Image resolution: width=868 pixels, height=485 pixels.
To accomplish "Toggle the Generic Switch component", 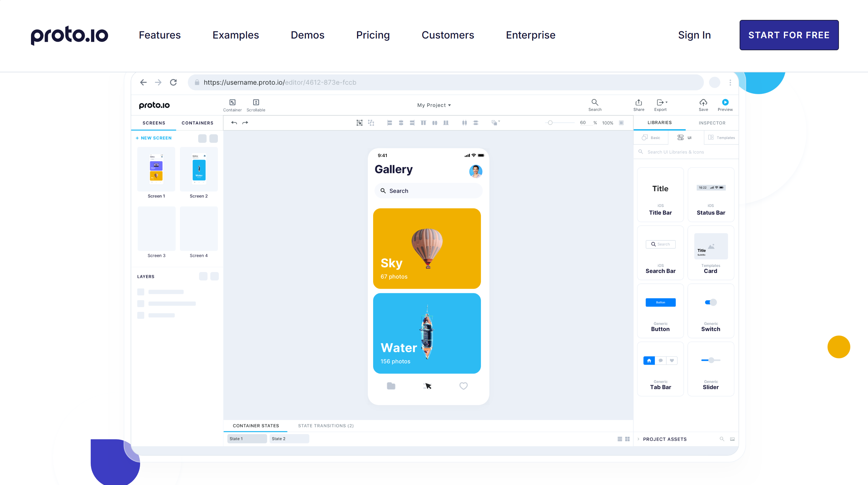I will [x=711, y=302].
